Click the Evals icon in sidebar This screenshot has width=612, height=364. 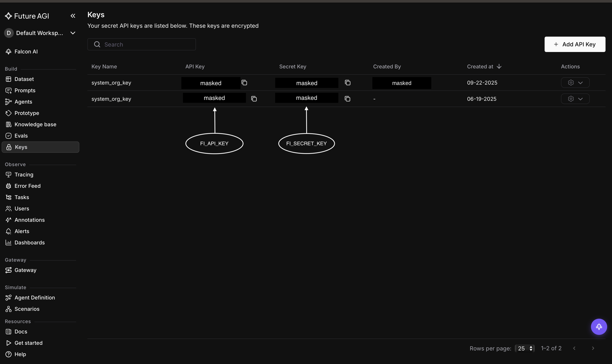click(8, 136)
